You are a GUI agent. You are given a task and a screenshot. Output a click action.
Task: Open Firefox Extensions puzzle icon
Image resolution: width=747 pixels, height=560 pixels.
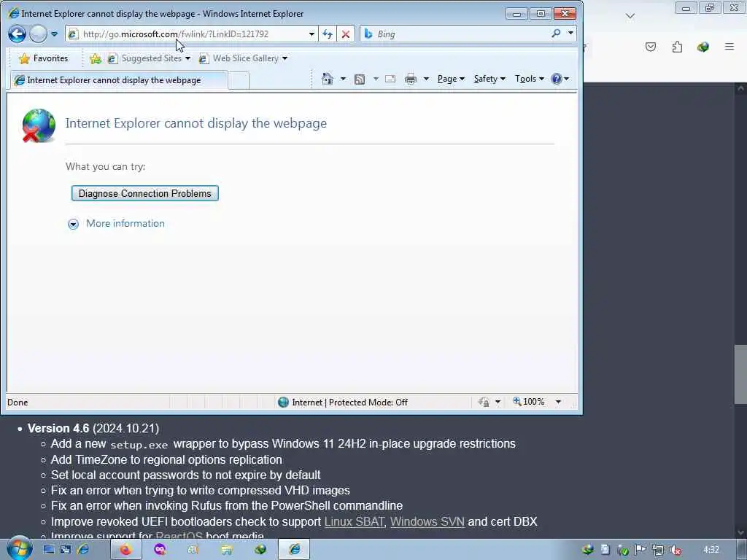677,47
